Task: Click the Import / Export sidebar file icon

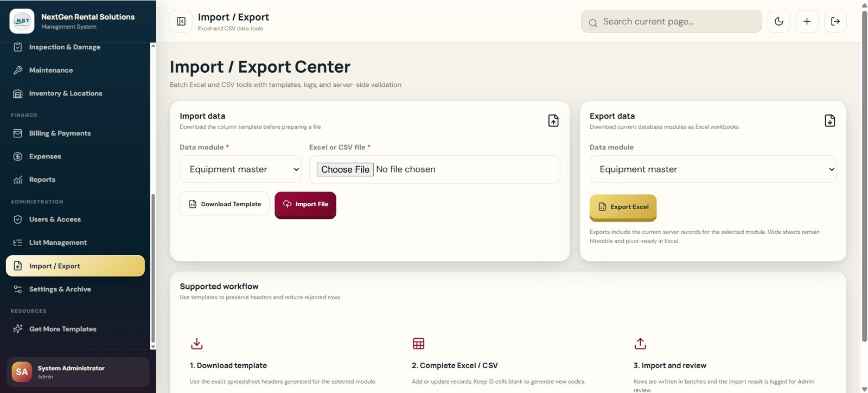Action: pos(18,266)
